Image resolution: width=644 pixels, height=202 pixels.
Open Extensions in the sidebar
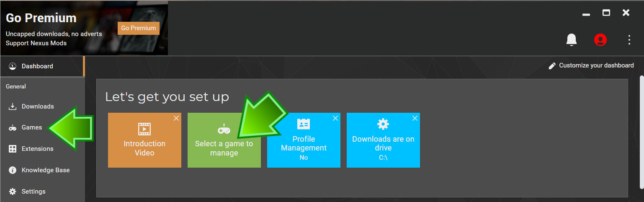(42, 149)
